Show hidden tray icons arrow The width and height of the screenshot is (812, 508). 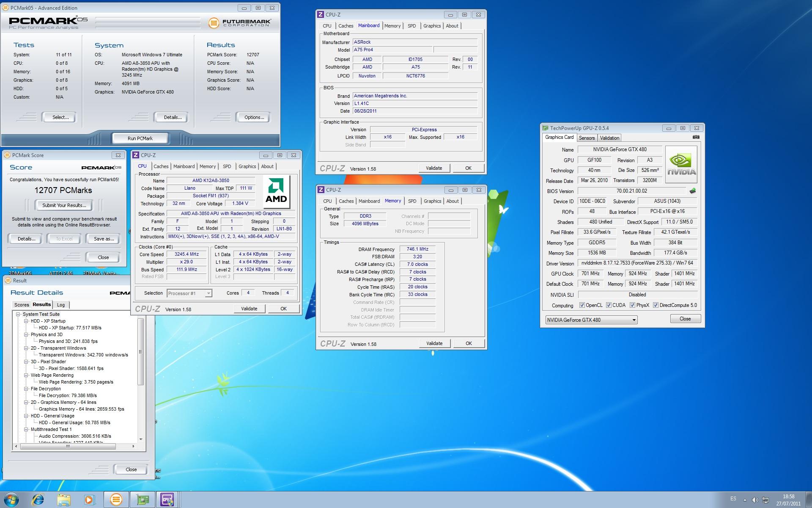[x=745, y=500]
